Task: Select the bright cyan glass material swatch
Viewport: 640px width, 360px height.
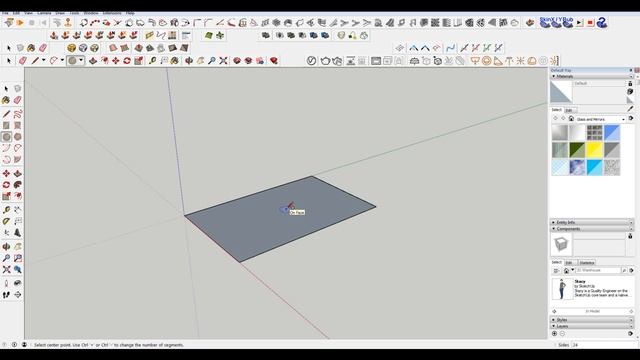Action: [594, 167]
